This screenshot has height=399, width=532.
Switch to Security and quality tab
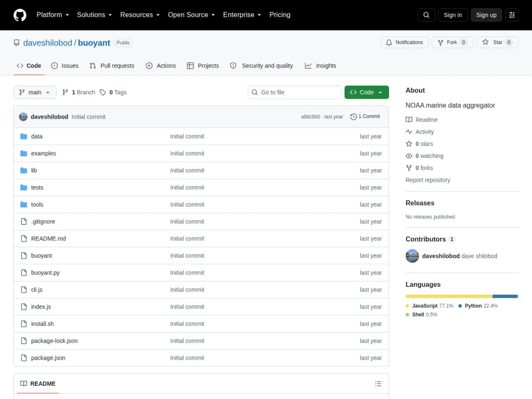pyautogui.click(x=261, y=66)
